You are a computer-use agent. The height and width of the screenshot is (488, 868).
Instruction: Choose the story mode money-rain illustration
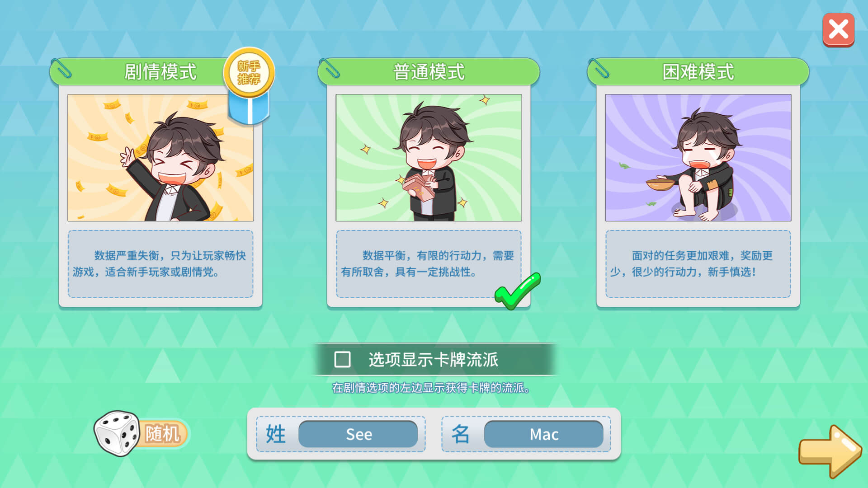(x=160, y=158)
